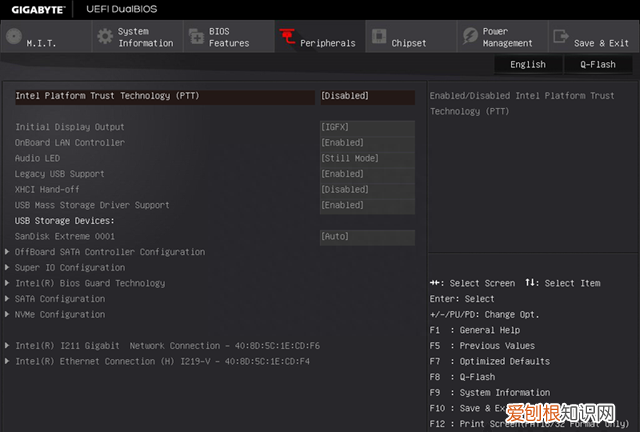Image resolution: width=640 pixels, height=432 pixels.
Task: Click the red Peripherals tab icon
Action: click(x=287, y=37)
